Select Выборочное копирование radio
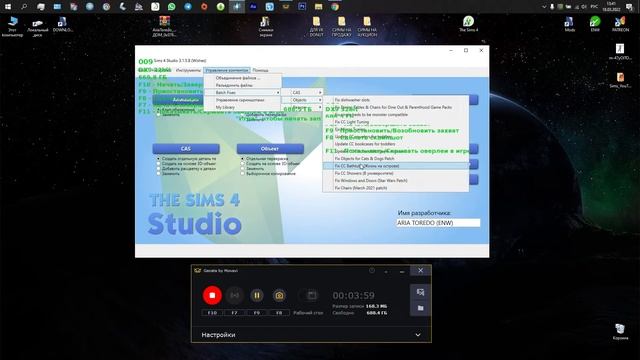The width and height of the screenshot is (640, 360). 243,173
